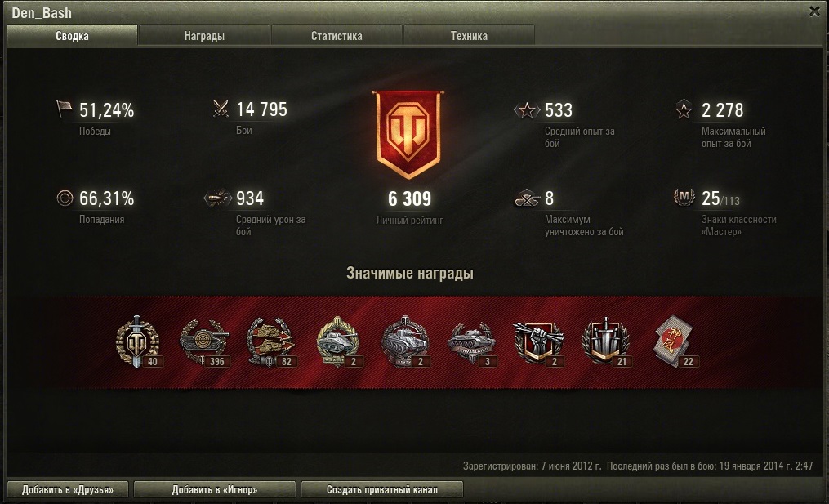Click Создать приватный канал button

click(x=381, y=490)
